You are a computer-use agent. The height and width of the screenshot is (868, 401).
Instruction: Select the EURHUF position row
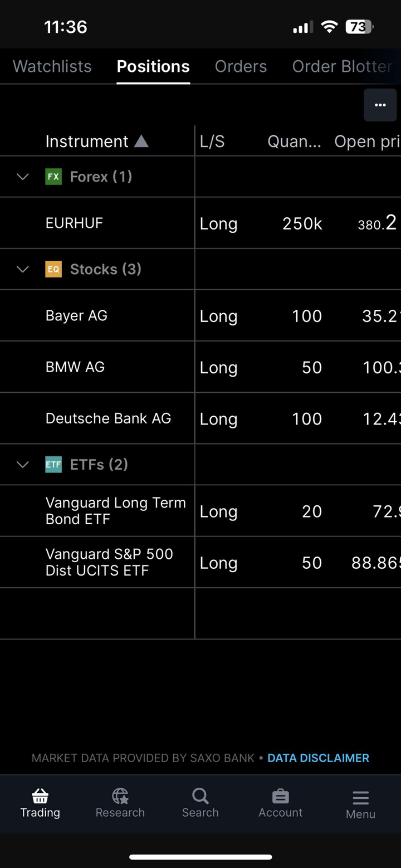point(75,223)
